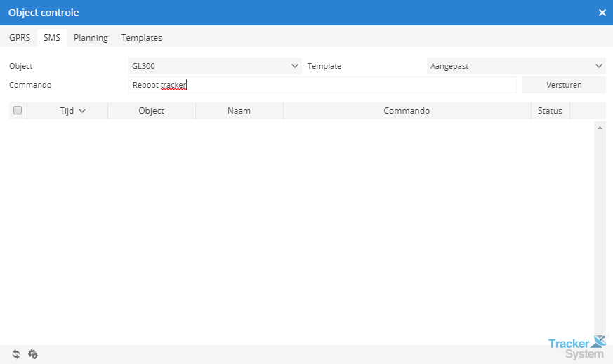
Task: Select the SMS tab
Action: [x=52, y=38]
